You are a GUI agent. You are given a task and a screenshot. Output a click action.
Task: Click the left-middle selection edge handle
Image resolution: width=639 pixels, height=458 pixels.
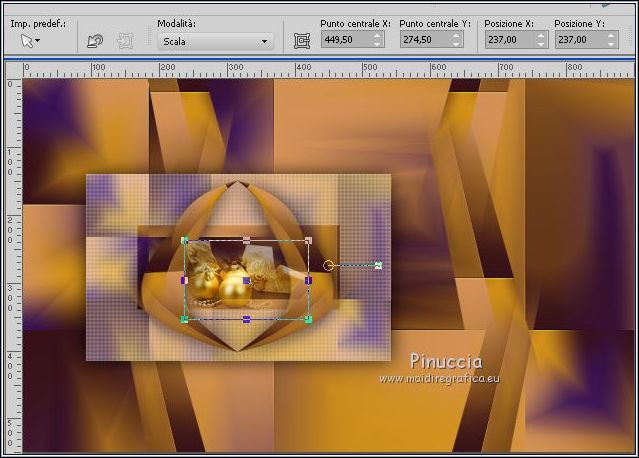[x=184, y=280]
